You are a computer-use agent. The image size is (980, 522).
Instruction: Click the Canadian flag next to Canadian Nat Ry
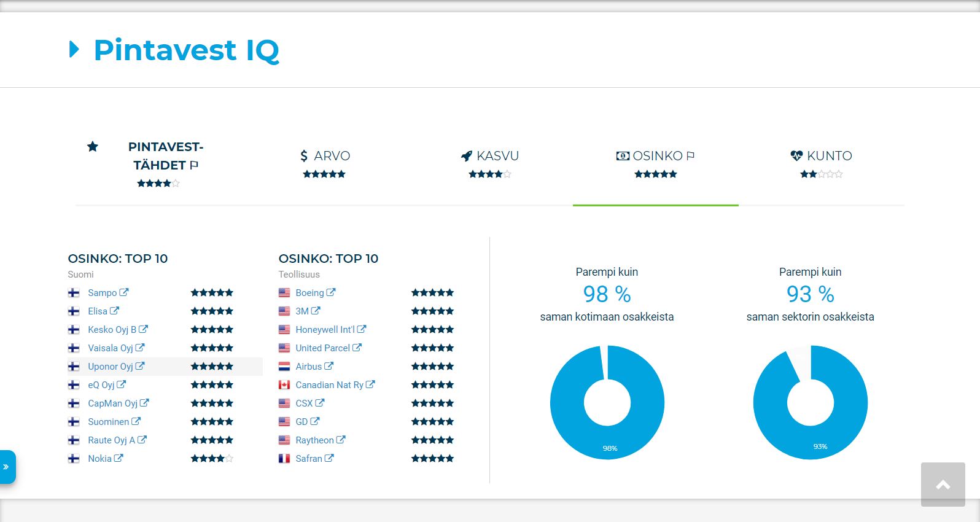click(x=284, y=385)
